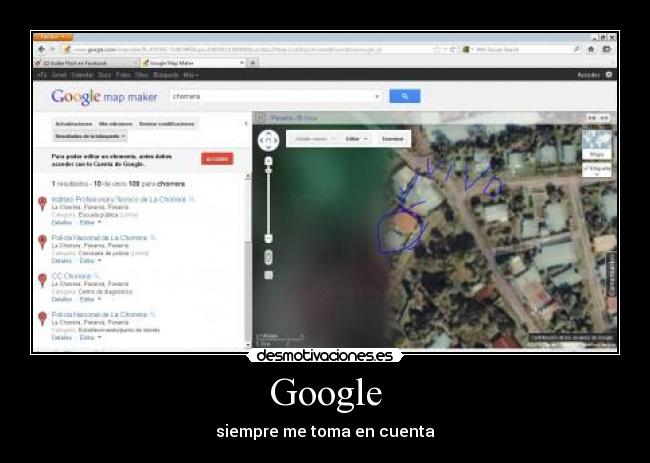Open the Actualizaciones tab
The height and width of the screenshot is (463, 650).
point(73,124)
